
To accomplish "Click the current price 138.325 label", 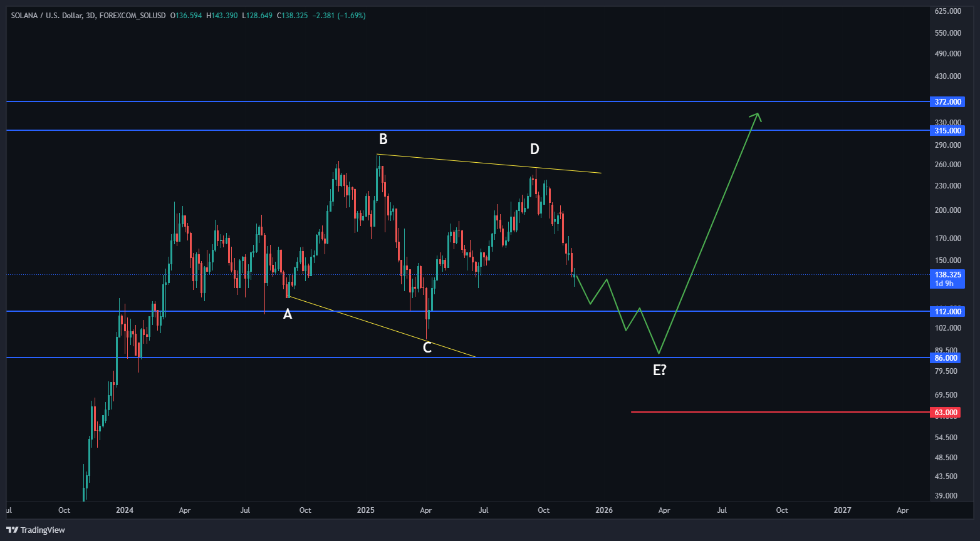I will [x=946, y=275].
